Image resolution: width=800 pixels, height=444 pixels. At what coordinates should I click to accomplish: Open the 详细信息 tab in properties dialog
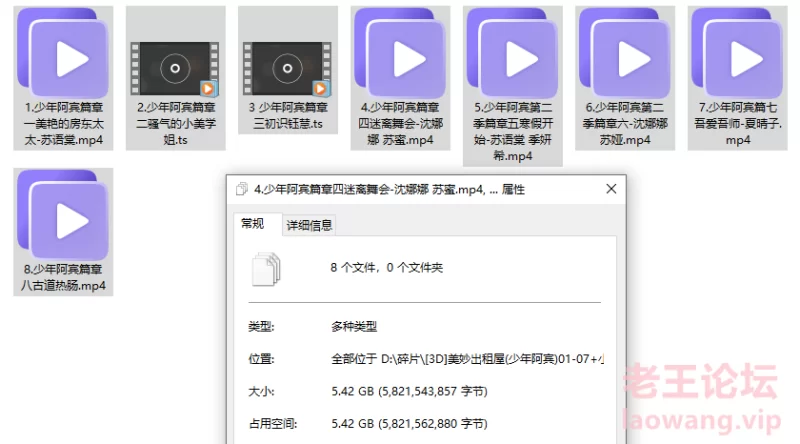[x=309, y=225]
